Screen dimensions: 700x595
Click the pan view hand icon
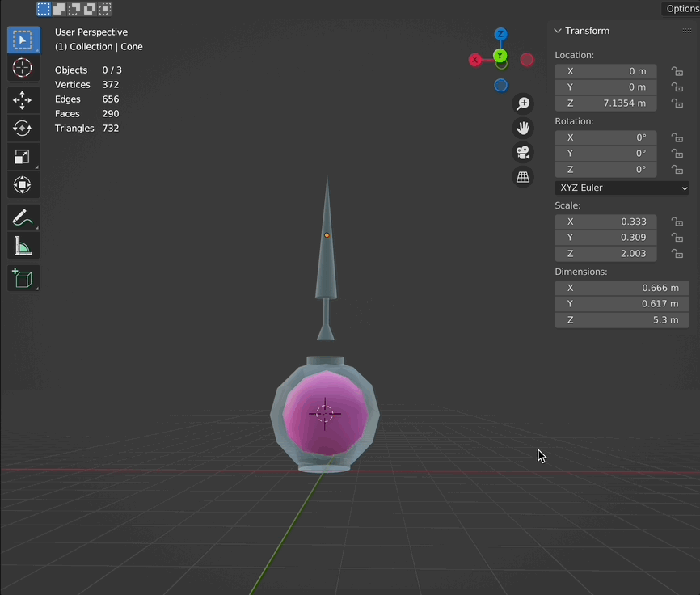tap(523, 128)
